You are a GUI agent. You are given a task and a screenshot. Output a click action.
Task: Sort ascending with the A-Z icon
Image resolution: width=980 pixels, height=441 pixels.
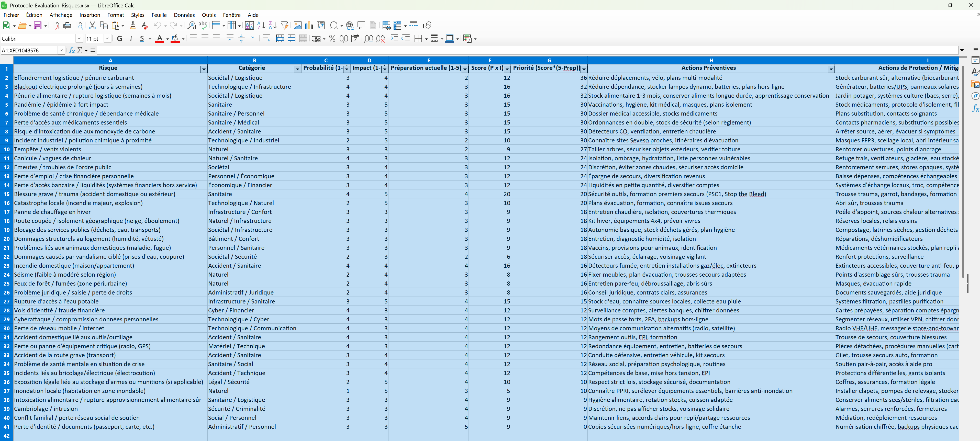[261, 26]
